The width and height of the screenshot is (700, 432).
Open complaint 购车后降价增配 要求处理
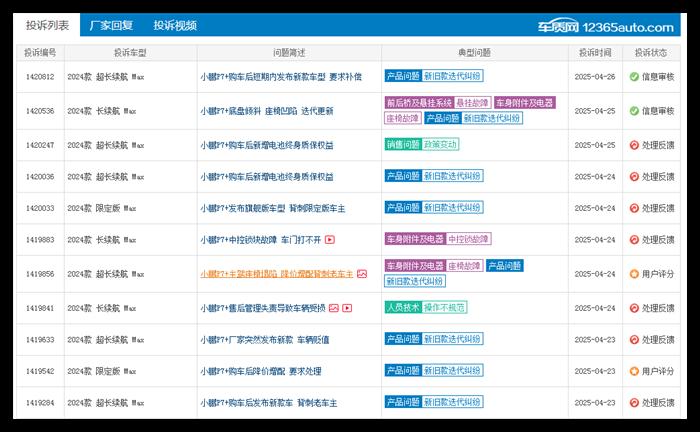pyautogui.click(x=261, y=371)
